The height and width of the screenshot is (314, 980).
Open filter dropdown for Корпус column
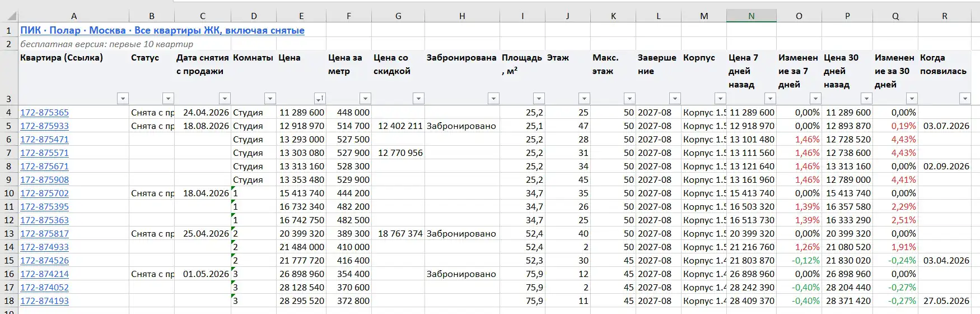(720, 99)
